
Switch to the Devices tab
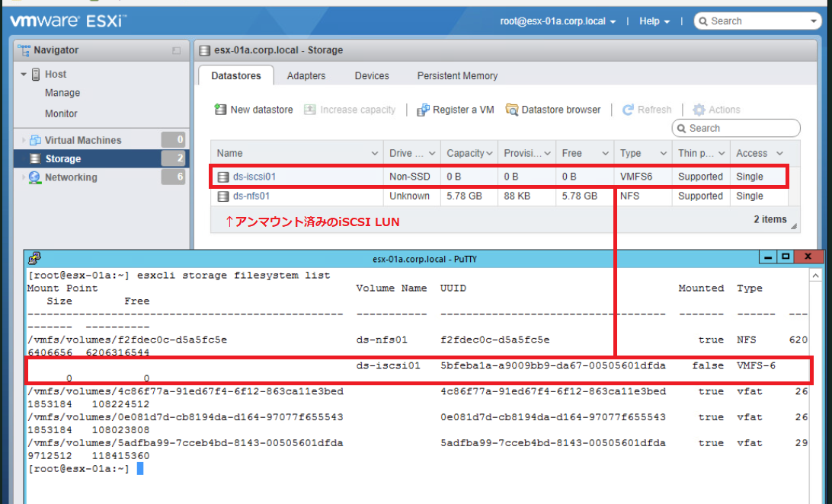372,76
